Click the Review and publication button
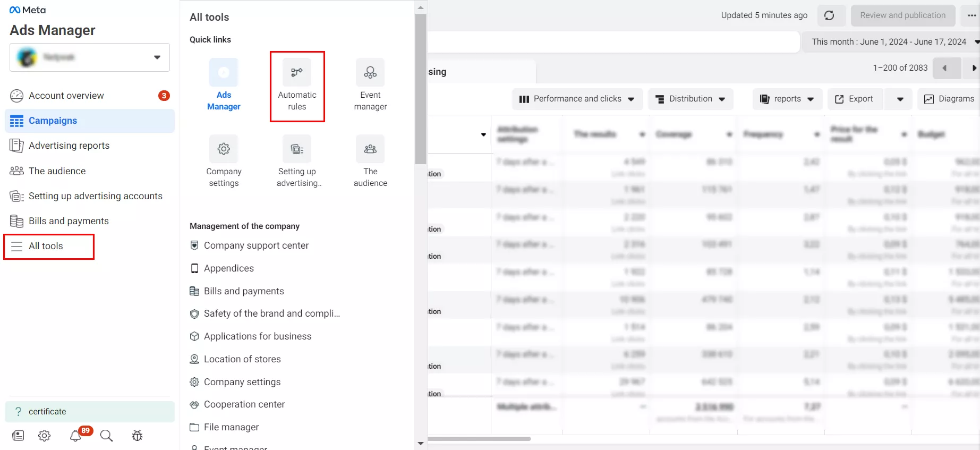980x450 pixels. [903, 15]
